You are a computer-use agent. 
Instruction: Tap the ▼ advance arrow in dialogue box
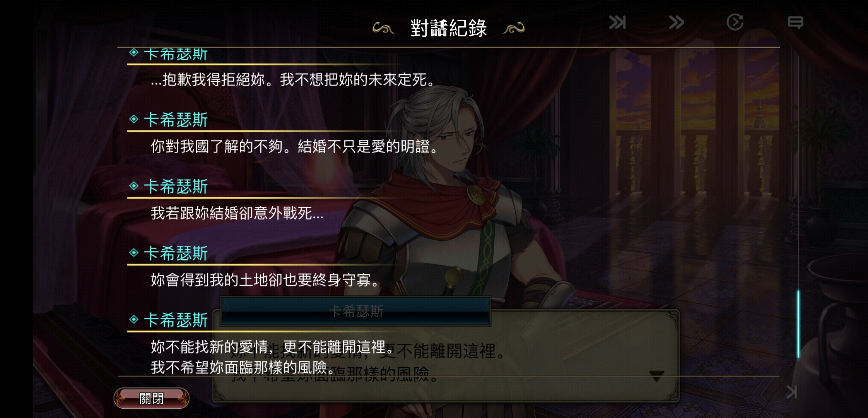click(656, 376)
